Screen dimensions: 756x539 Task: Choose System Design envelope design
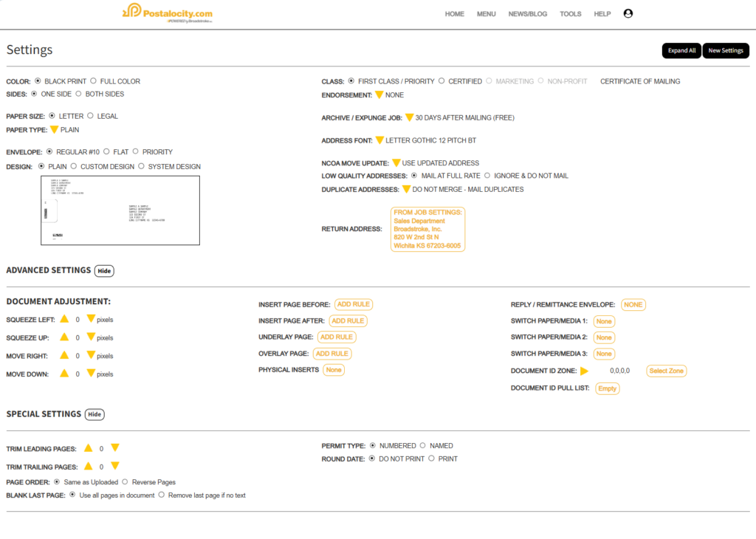click(x=141, y=166)
